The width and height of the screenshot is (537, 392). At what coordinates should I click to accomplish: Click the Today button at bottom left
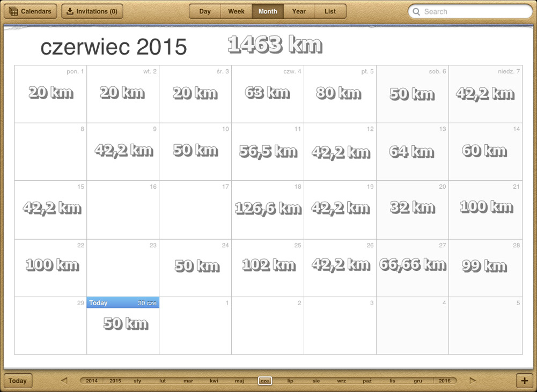pos(18,381)
